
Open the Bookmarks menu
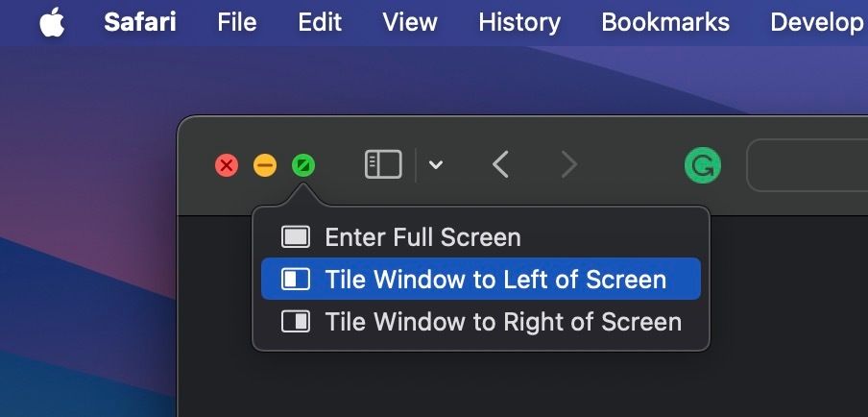tap(665, 22)
